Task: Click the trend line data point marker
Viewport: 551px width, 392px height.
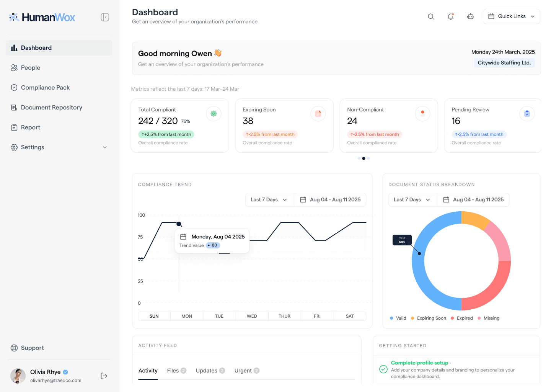Action: (x=179, y=224)
